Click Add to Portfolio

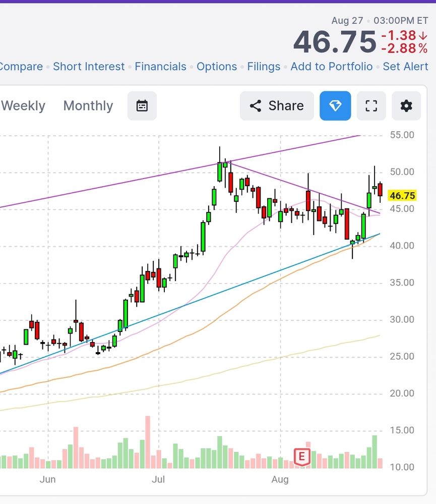pyautogui.click(x=332, y=67)
